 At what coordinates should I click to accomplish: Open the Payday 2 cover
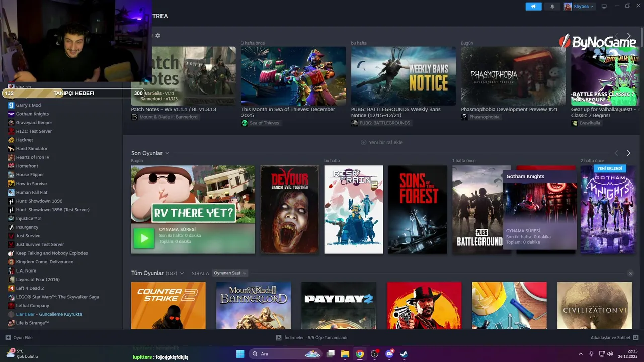pos(339,306)
